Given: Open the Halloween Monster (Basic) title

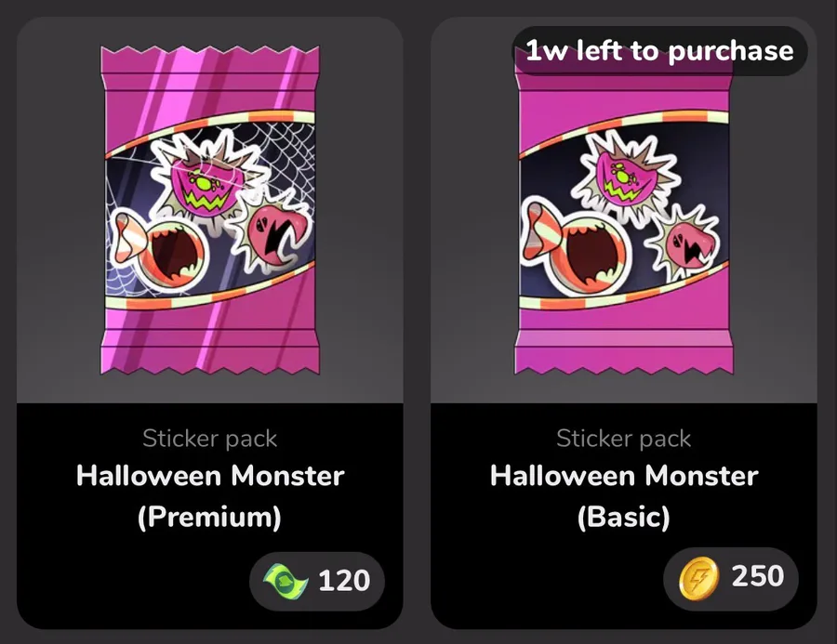Looking at the screenshot, I should 624,495.
